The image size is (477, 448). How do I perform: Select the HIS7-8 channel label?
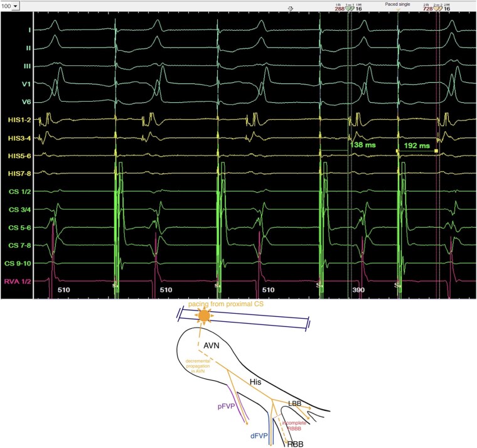click(19, 174)
